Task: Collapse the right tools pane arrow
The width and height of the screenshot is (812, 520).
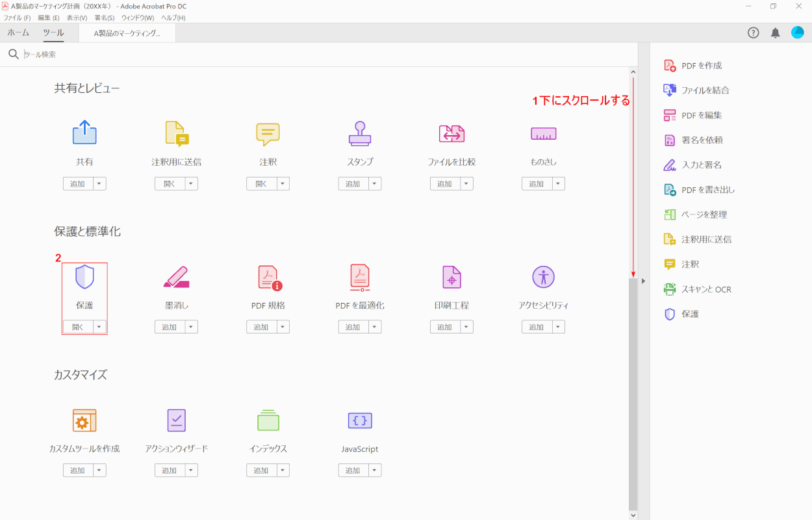Action: 643,281
